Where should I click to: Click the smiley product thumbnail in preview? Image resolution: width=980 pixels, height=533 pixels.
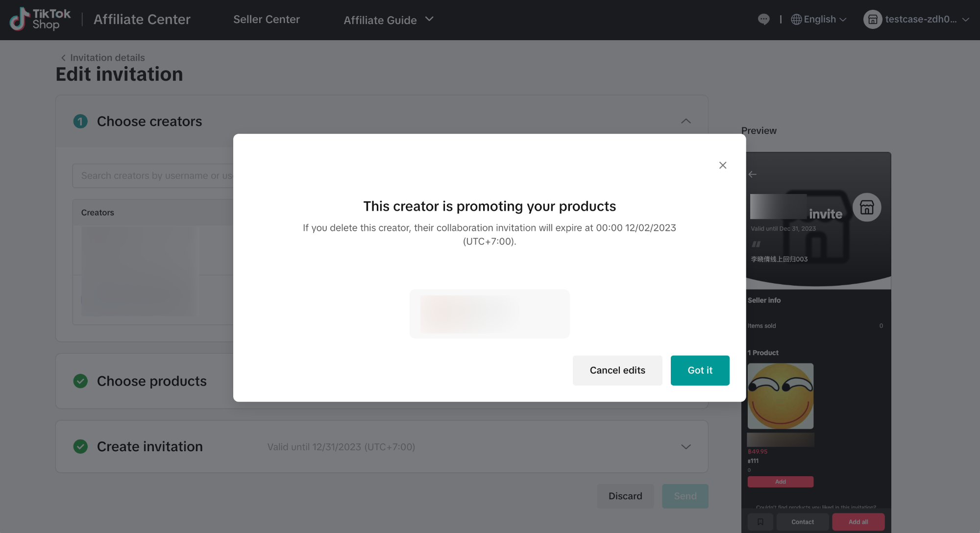[x=781, y=396]
